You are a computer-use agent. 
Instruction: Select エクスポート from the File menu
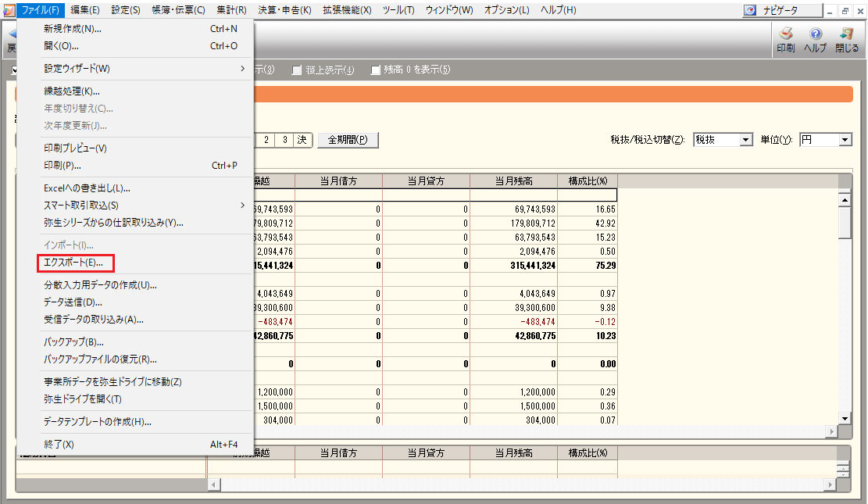click(x=73, y=263)
